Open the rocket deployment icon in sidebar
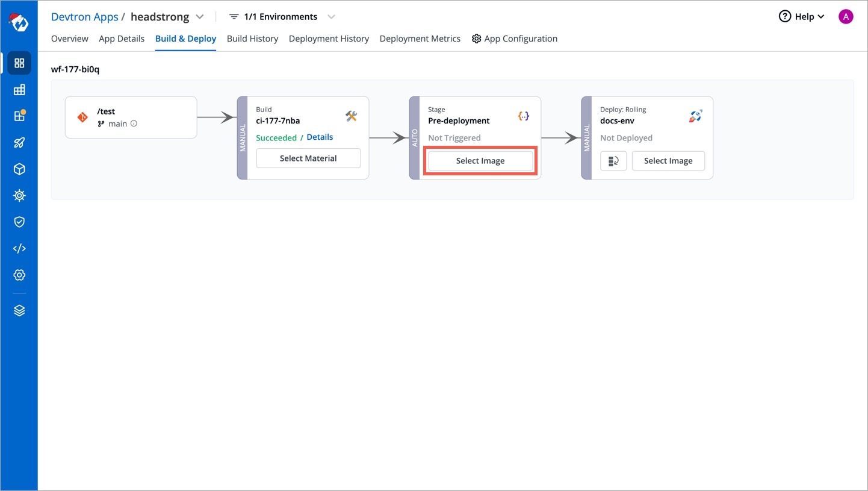The image size is (868, 491). click(x=19, y=143)
